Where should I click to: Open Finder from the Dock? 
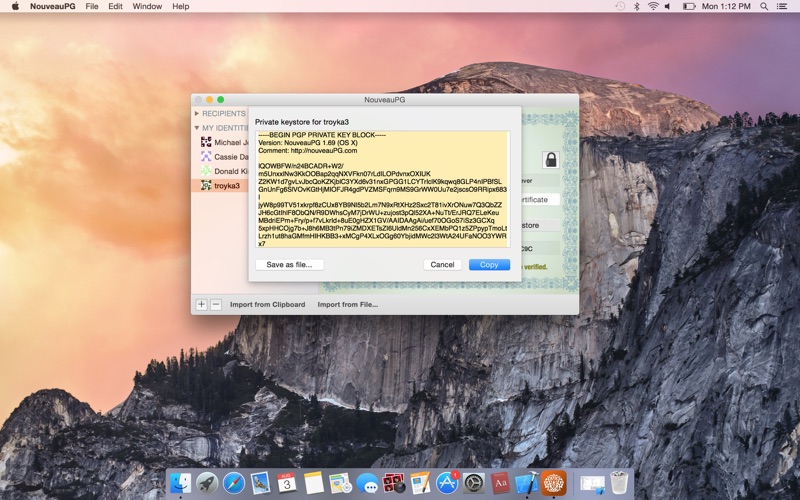tap(180, 483)
